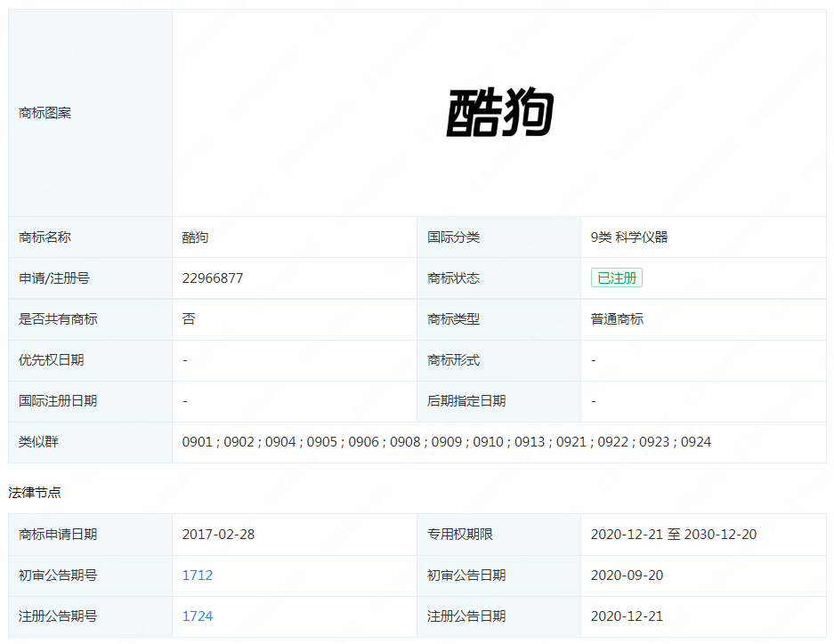Click the 初审公告日期 label

pyautogui.click(x=466, y=575)
